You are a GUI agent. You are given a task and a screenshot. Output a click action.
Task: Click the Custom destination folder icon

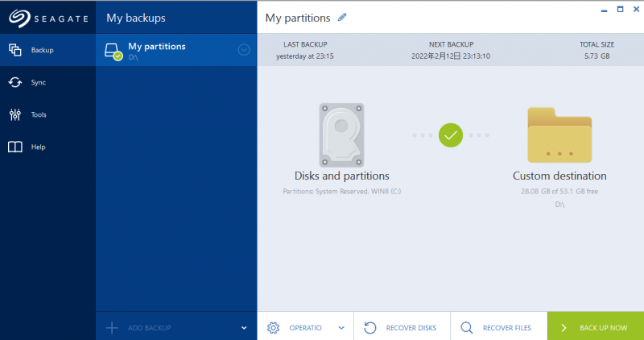[x=559, y=135]
